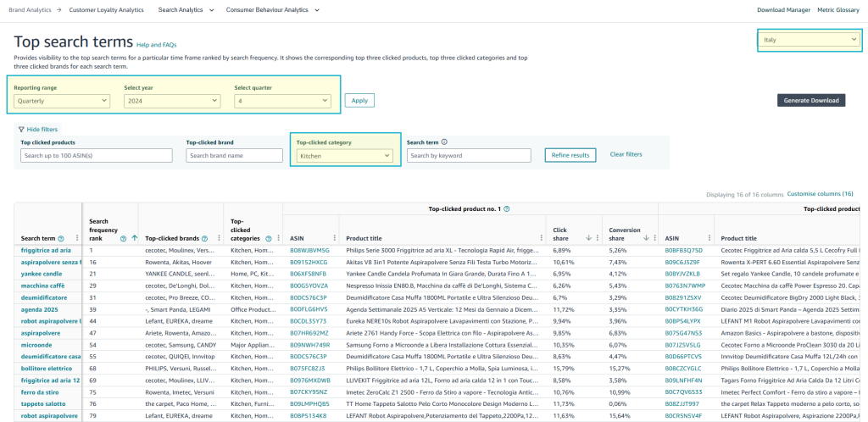Open the Reporting range dropdown

tap(62, 101)
